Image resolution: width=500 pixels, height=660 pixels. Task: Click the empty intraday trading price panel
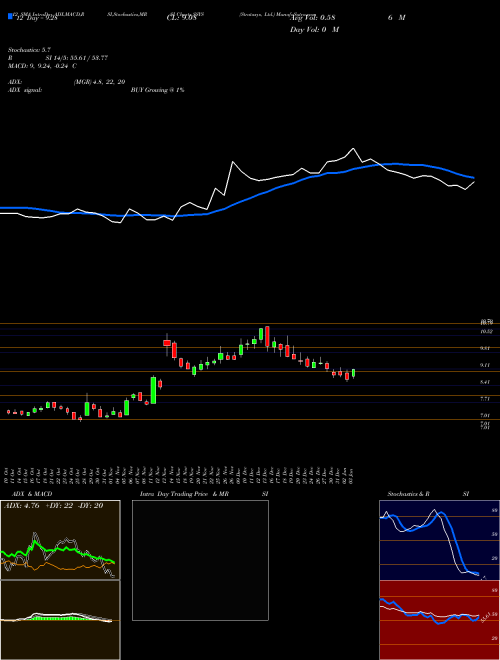(x=200, y=560)
